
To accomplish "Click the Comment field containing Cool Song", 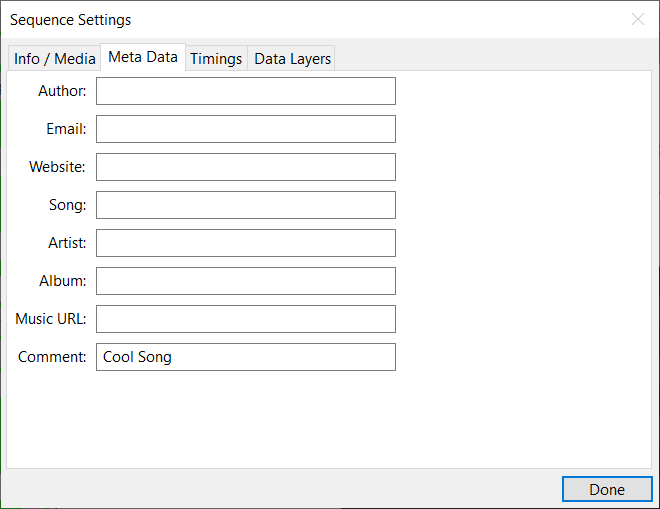I will [x=245, y=357].
